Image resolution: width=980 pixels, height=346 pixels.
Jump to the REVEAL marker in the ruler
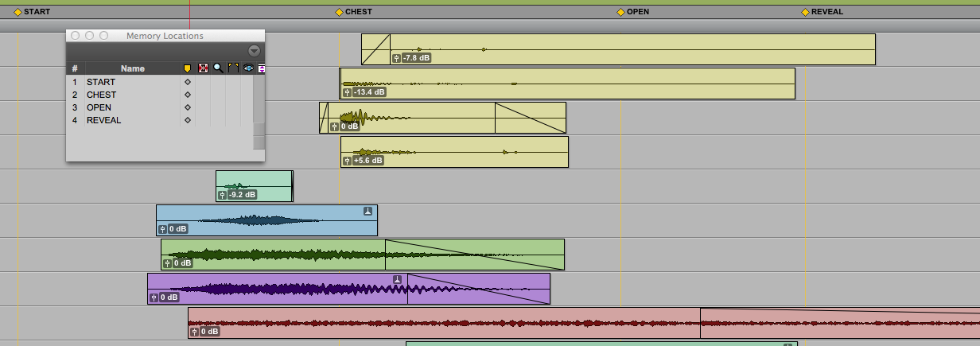pos(805,12)
